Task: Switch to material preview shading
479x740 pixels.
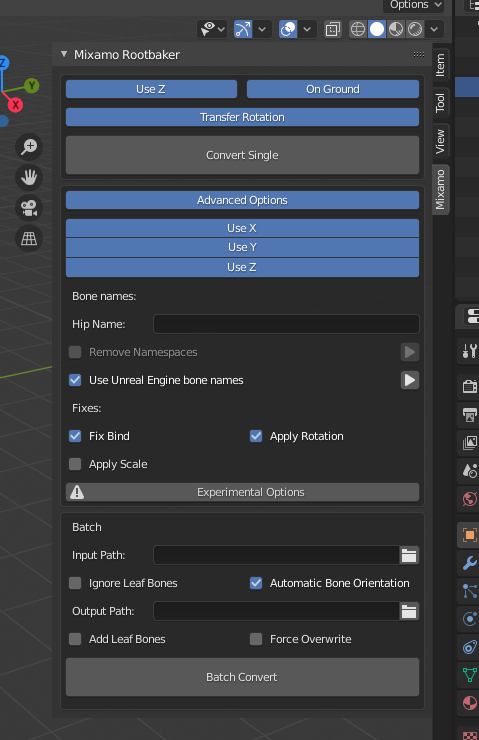Action: click(395, 29)
